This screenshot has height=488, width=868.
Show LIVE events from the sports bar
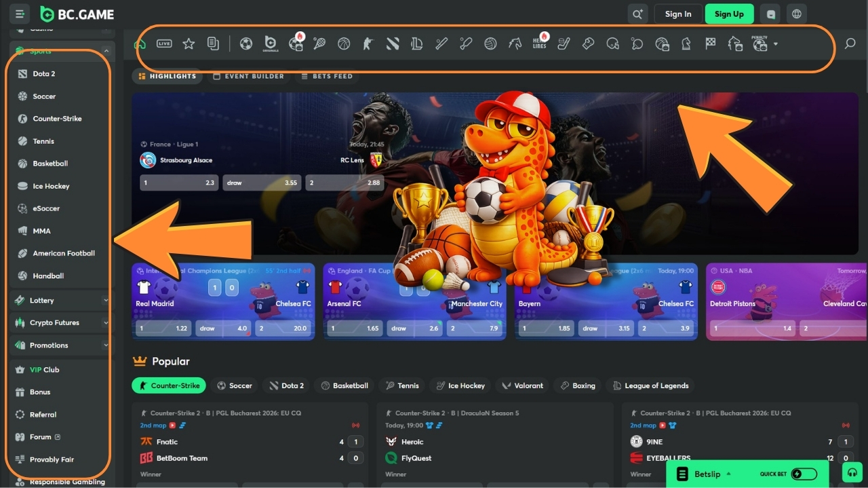(x=164, y=44)
